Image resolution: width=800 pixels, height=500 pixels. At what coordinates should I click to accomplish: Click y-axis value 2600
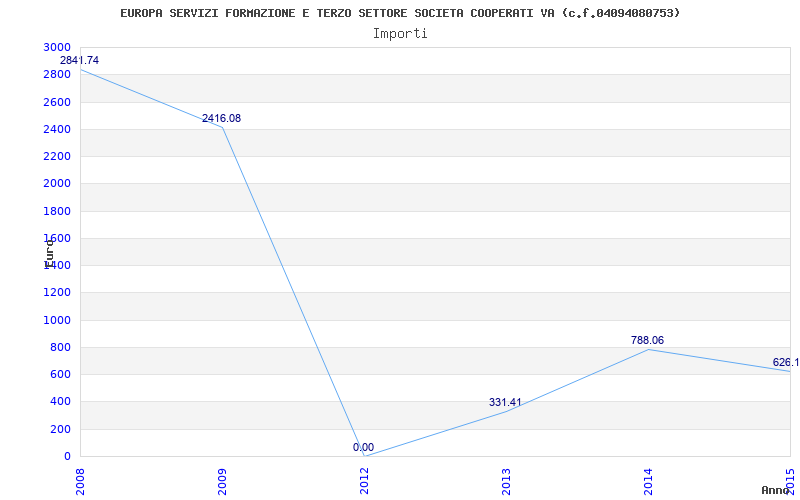pos(58,102)
